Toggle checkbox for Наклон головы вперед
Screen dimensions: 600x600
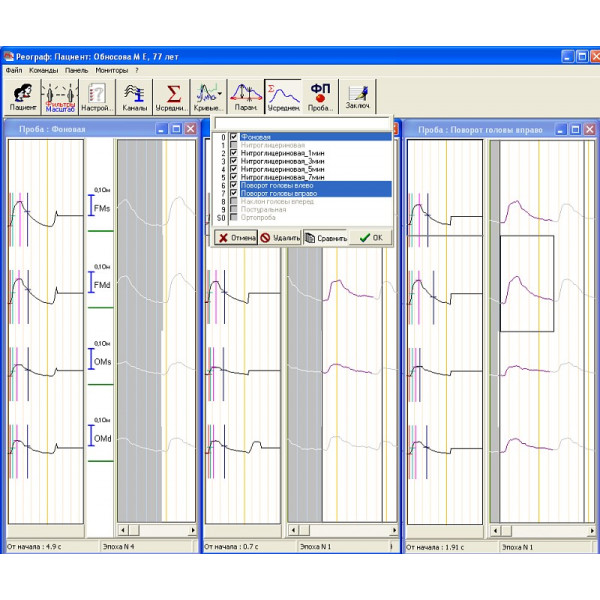coord(233,201)
